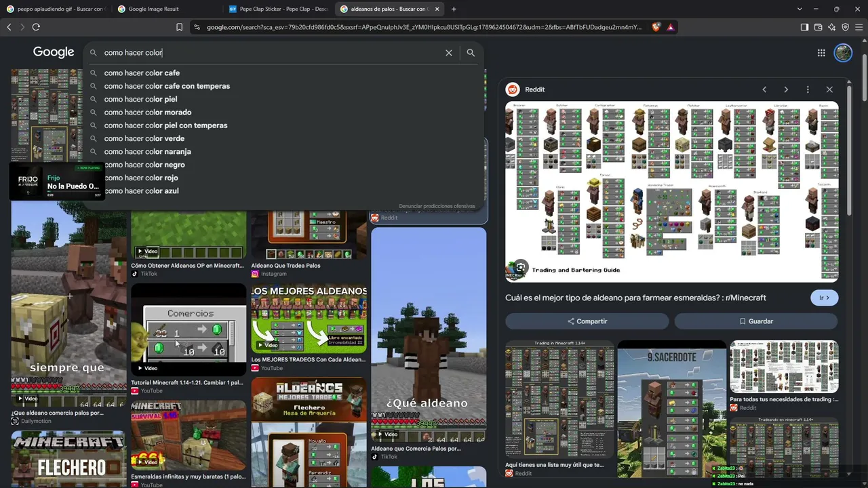Viewport: 868px width, 488px height.
Task: Open the Brave wallet icon
Action: click(x=818, y=27)
